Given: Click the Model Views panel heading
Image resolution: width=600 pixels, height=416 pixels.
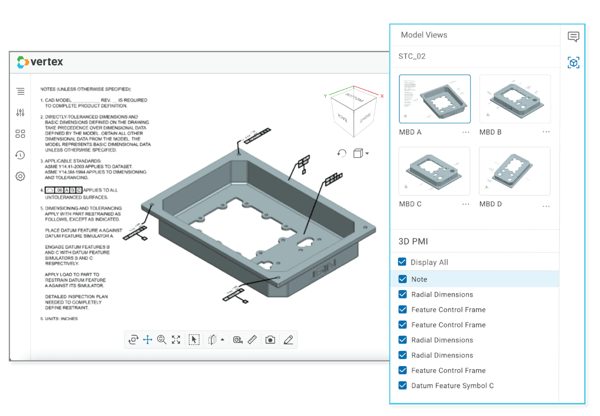Looking at the screenshot, I should click(x=424, y=35).
